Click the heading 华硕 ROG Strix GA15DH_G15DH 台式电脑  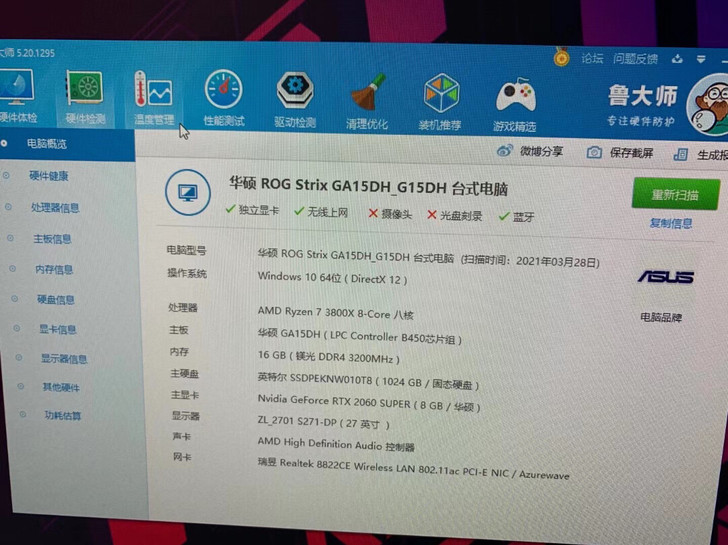(x=368, y=186)
